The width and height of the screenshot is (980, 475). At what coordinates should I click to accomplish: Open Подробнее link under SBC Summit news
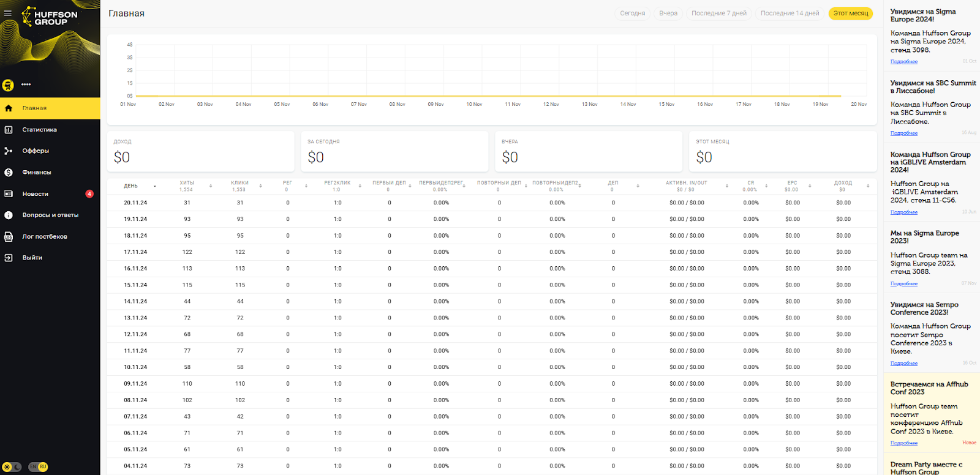904,133
